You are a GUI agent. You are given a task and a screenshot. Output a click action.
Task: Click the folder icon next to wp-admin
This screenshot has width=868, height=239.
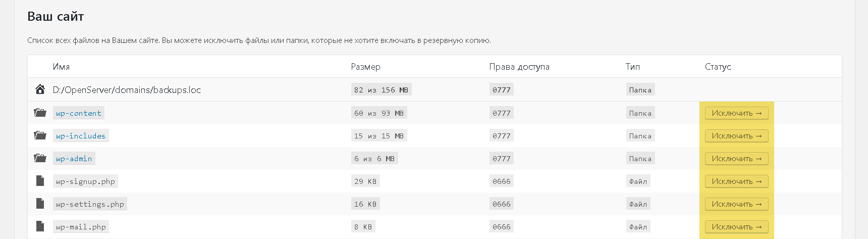pyautogui.click(x=40, y=158)
